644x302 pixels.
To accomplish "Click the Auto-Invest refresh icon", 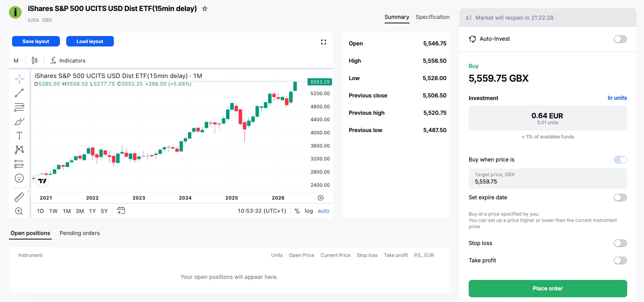I will pos(472,39).
